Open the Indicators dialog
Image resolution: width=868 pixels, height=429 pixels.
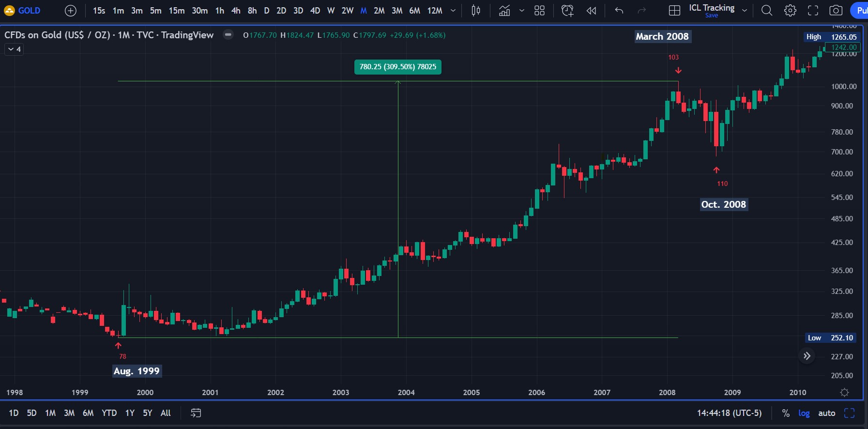[504, 10]
